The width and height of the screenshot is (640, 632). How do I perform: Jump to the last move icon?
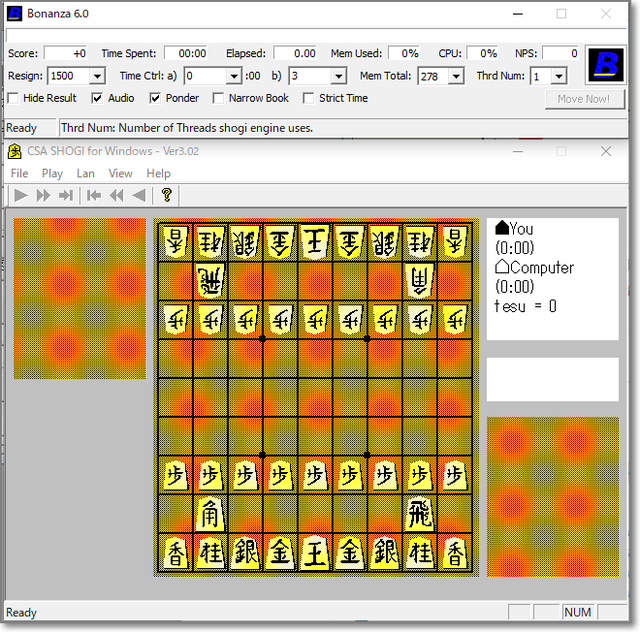pyautogui.click(x=66, y=195)
